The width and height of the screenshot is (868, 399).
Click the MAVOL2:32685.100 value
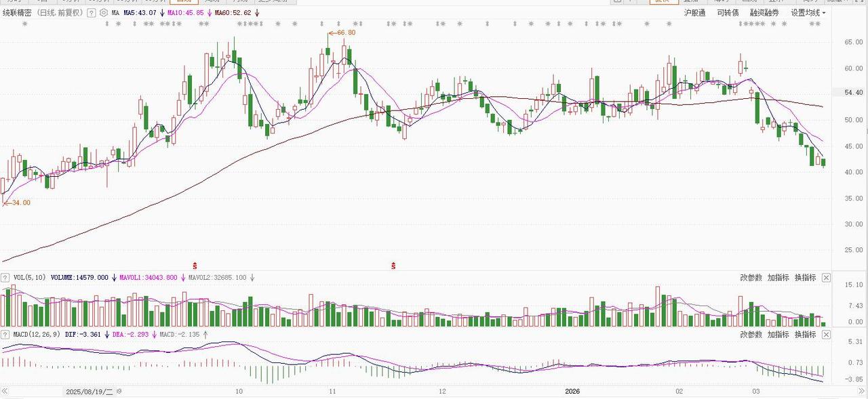(x=217, y=278)
